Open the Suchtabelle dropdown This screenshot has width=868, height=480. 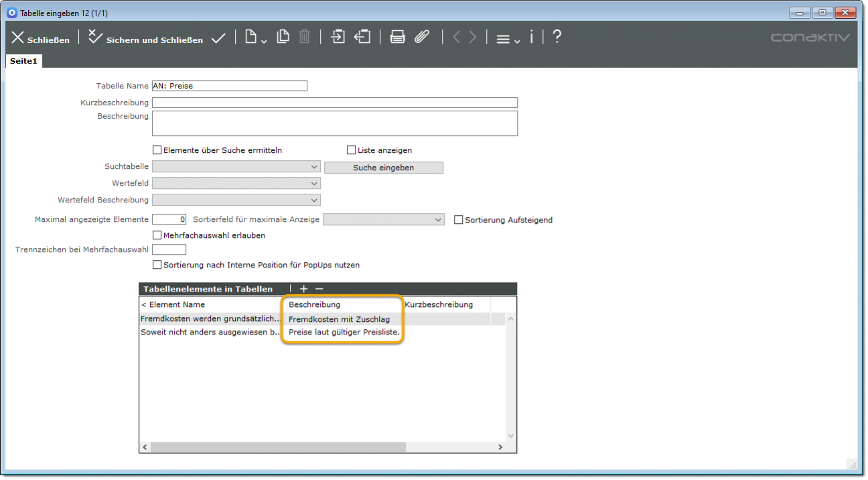(236, 167)
